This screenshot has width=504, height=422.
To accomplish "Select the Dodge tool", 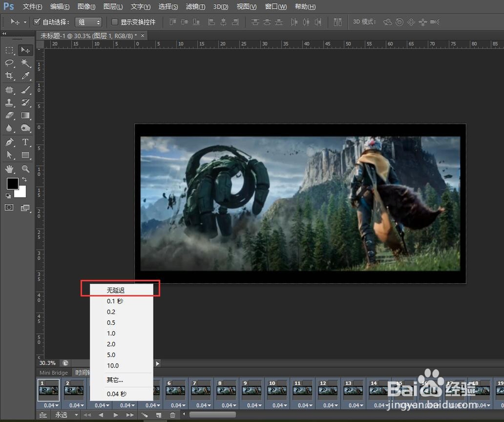I will click(x=25, y=128).
